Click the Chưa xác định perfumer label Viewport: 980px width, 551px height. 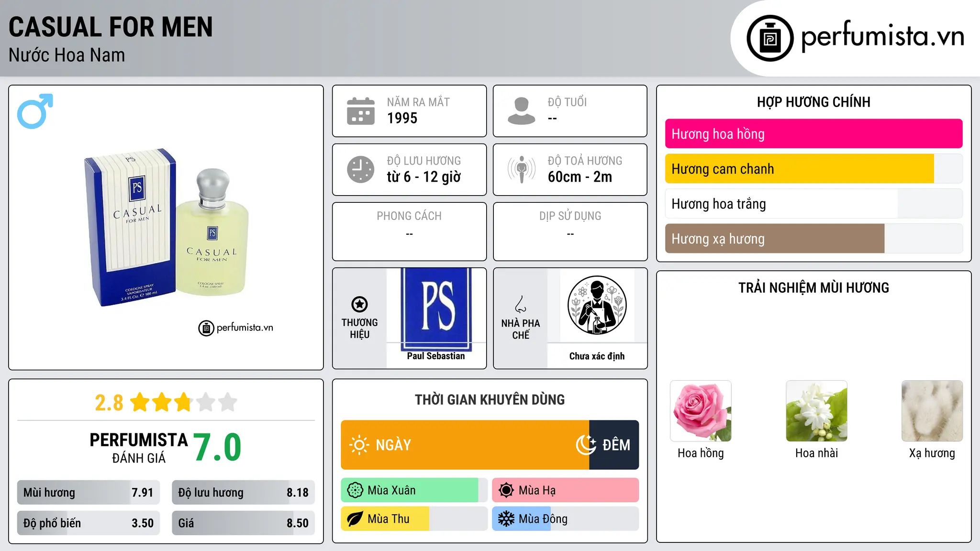click(597, 356)
